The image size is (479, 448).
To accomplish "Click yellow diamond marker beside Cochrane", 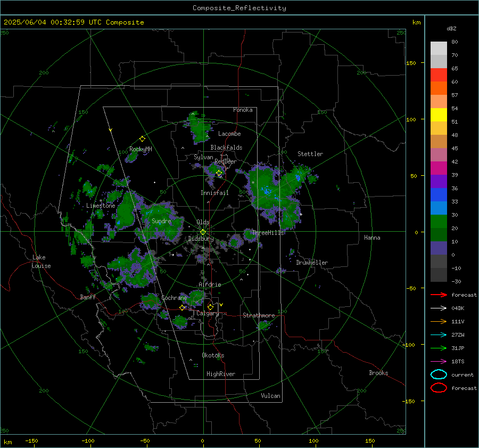I will (x=182, y=307).
